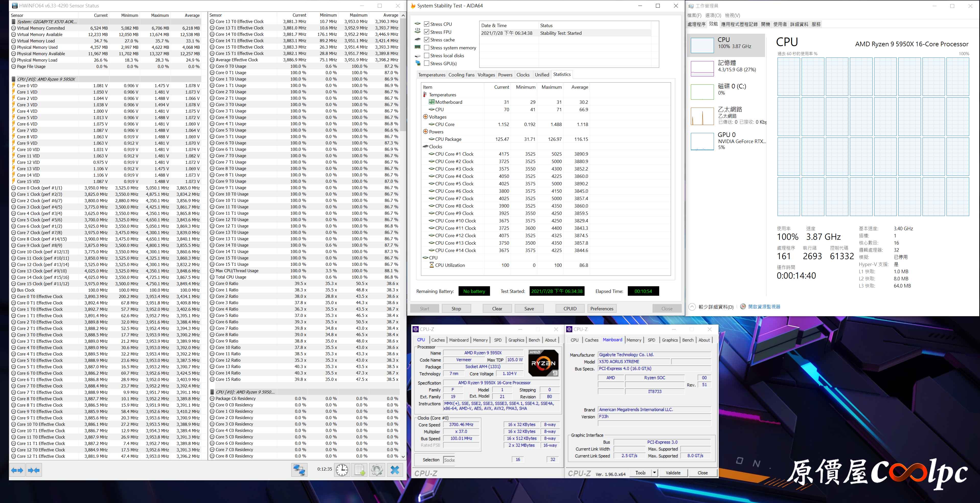Switch to AIDA64 Voltages tab
Image resolution: width=980 pixels, height=503 pixels.
486,75
